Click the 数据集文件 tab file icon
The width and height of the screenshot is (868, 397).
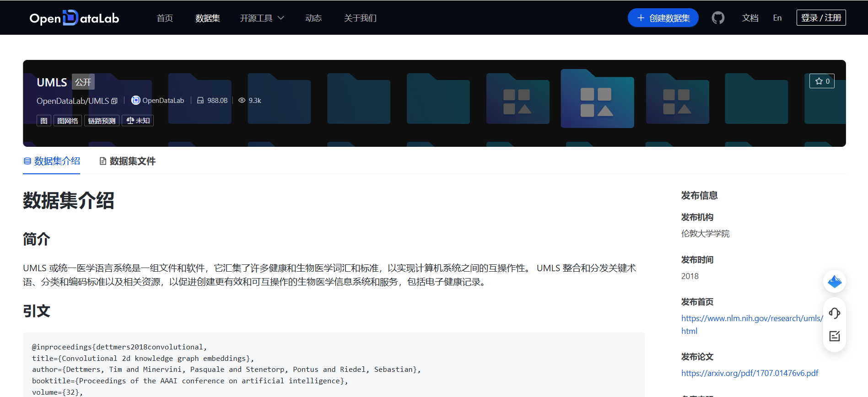coord(103,161)
